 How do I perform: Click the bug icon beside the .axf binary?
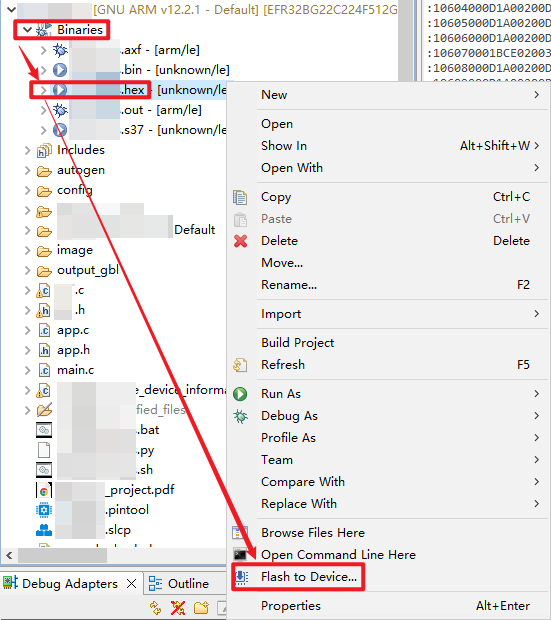[60, 50]
